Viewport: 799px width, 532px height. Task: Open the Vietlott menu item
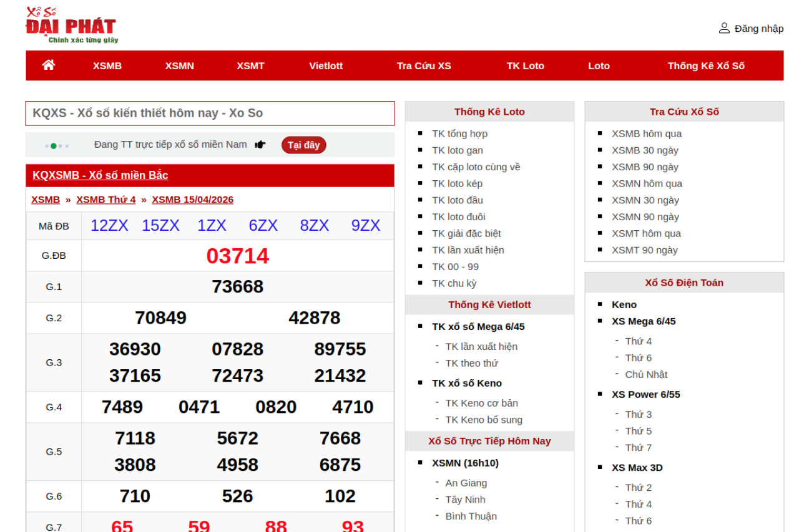coord(326,65)
